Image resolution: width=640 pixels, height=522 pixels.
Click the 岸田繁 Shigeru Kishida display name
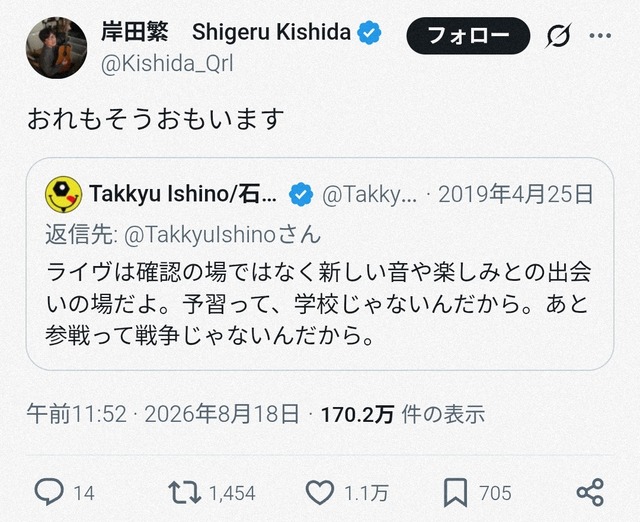tap(226, 32)
